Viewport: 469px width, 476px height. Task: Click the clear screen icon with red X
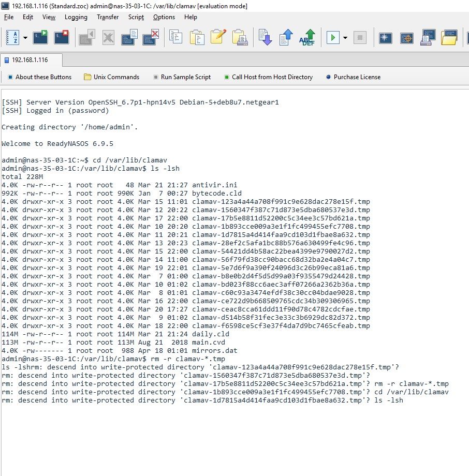click(151, 38)
